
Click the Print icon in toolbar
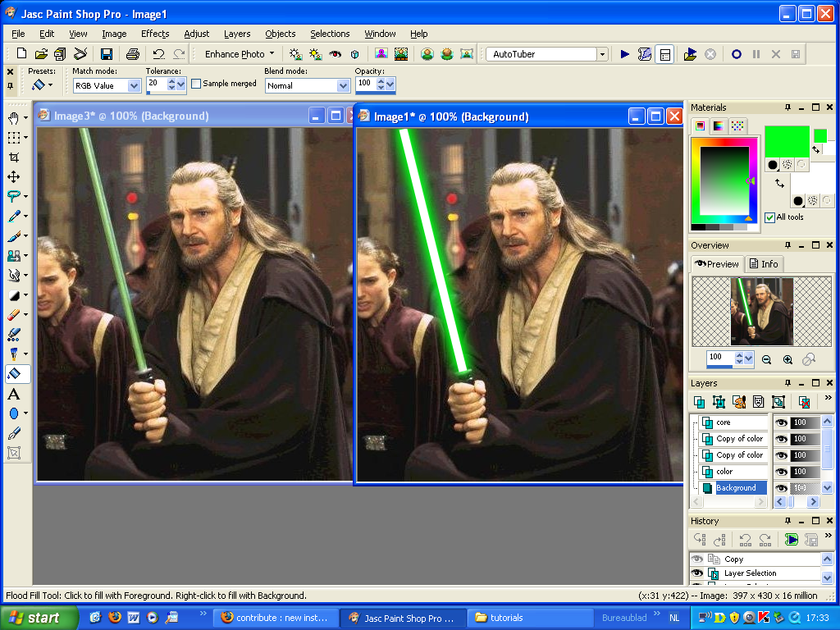pos(133,54)
